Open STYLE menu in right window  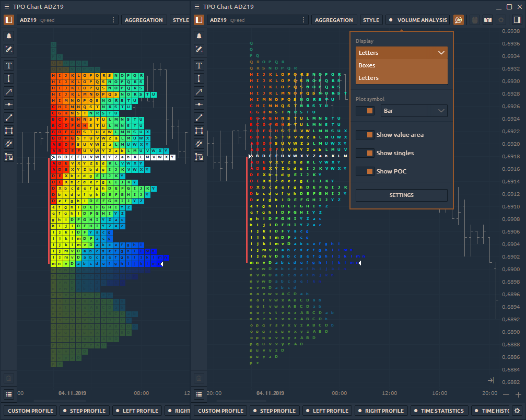coord(371,20)
